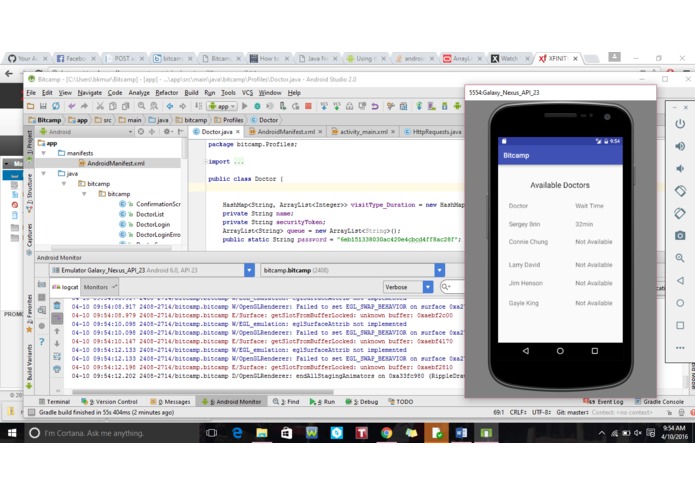Open the app run configuration dropdown

pyautogui.click(x=222, y=106)
